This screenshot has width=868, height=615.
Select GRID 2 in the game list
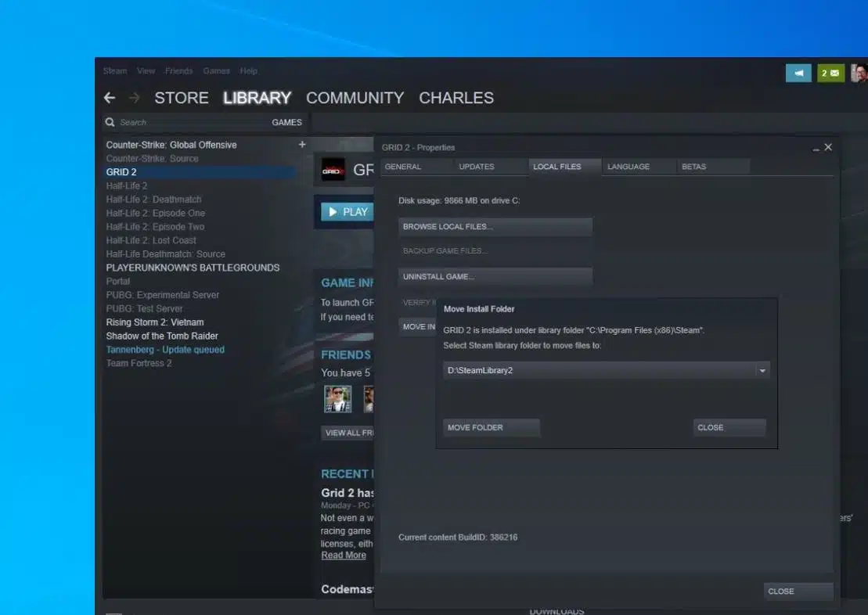click(x=200, y=172)
